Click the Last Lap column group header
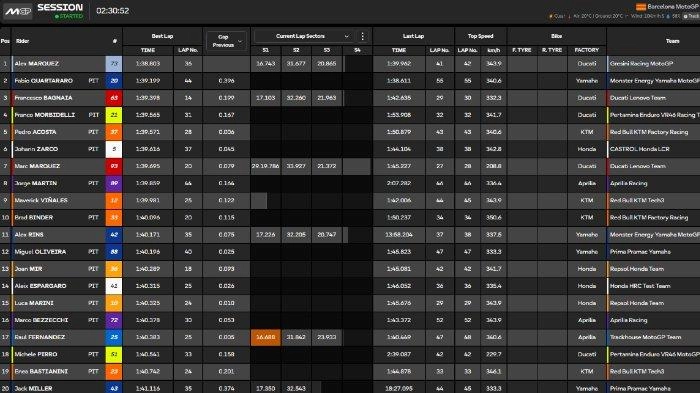This screenshot has width=700, height=393. [413, 36]
